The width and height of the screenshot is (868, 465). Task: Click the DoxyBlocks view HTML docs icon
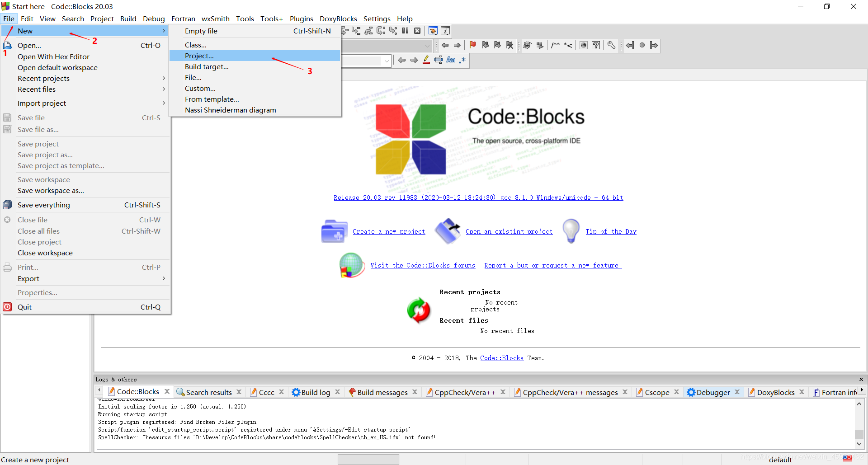coord(584,45)
